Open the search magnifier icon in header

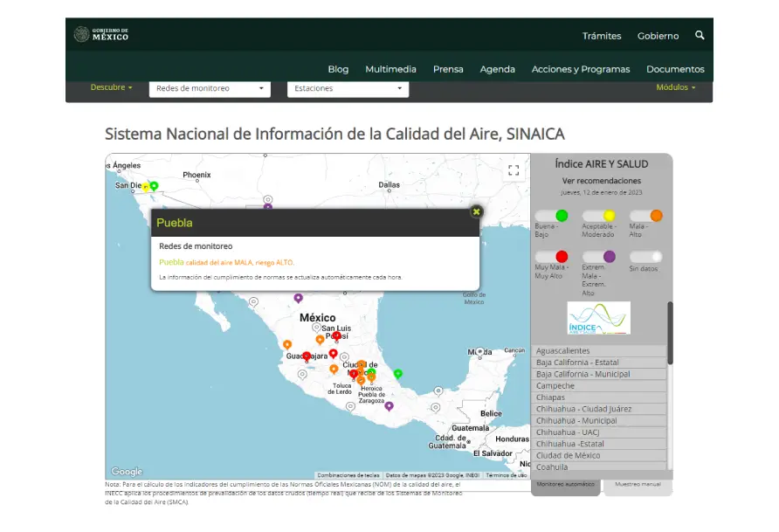[x=700, y=35]
